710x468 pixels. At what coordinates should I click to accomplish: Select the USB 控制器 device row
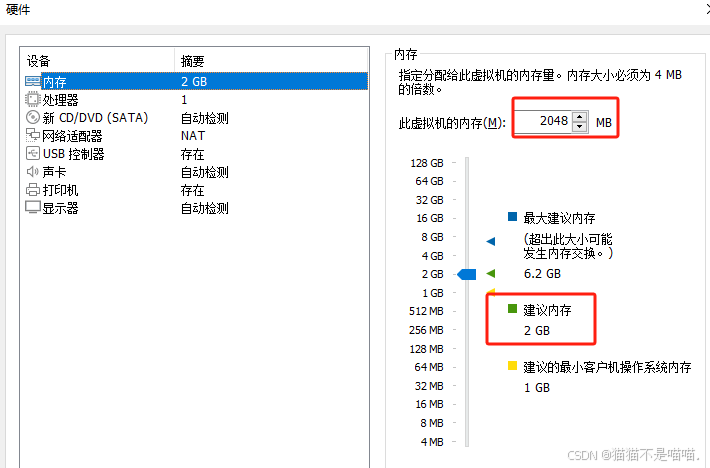click(196, 154)
